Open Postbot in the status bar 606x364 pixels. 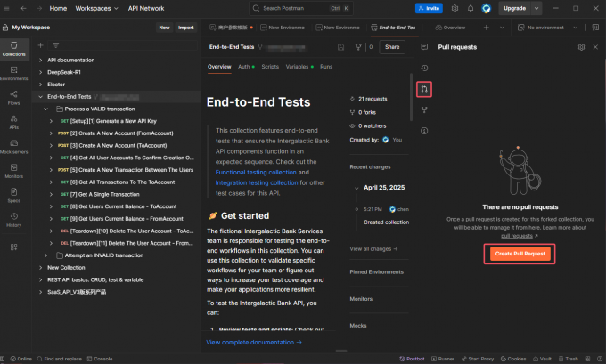coord(412,359)
